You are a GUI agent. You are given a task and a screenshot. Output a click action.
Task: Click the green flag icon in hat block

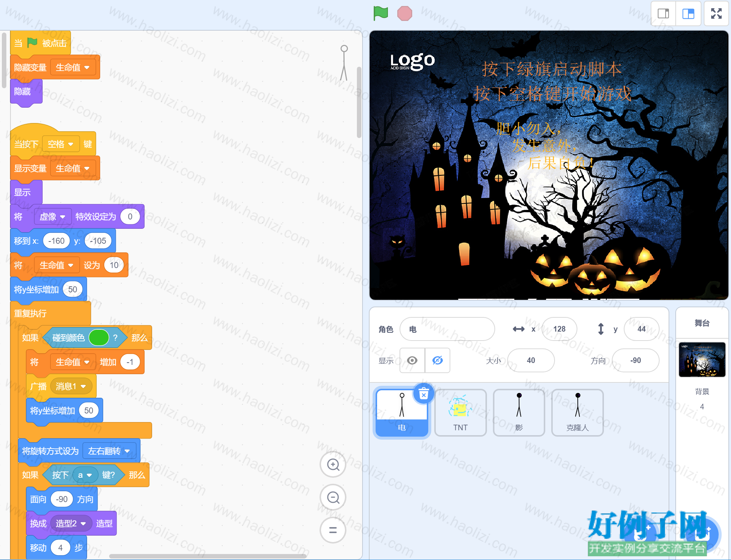tap(33, 43)
